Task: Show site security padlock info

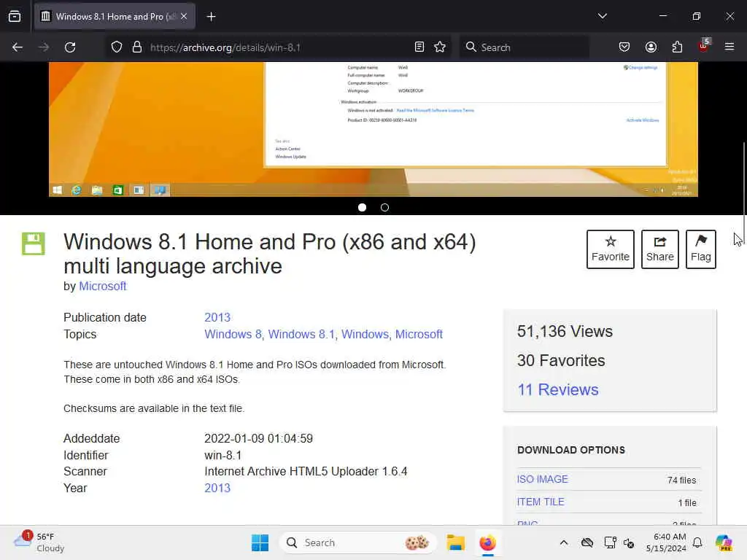Action: pos(137,47)
